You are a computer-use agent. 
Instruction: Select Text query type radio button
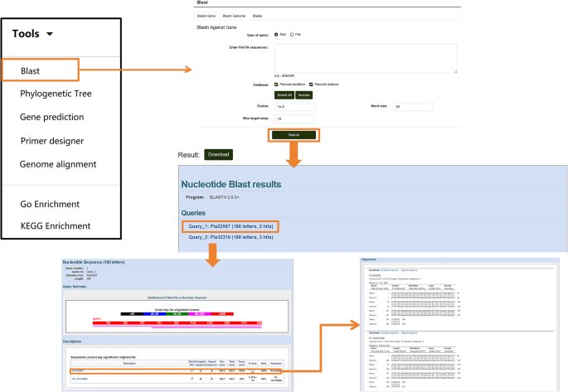(276, 34)
